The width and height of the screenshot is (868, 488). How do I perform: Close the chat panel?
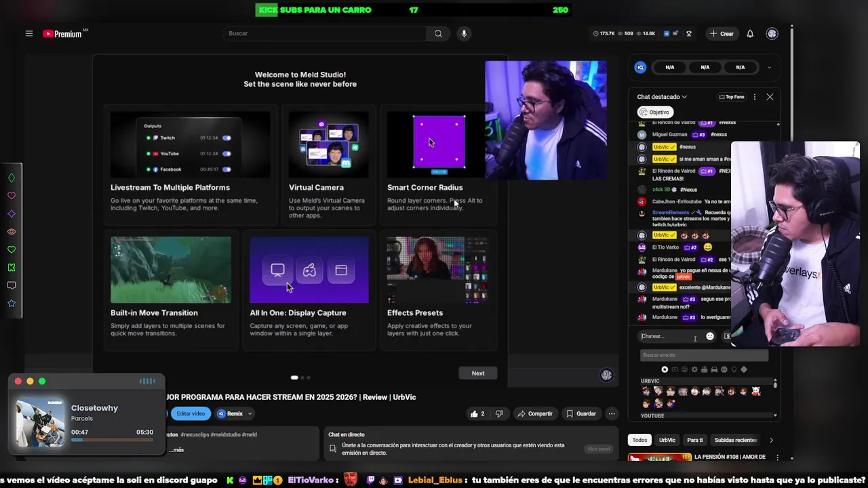(x=770, y=97)
